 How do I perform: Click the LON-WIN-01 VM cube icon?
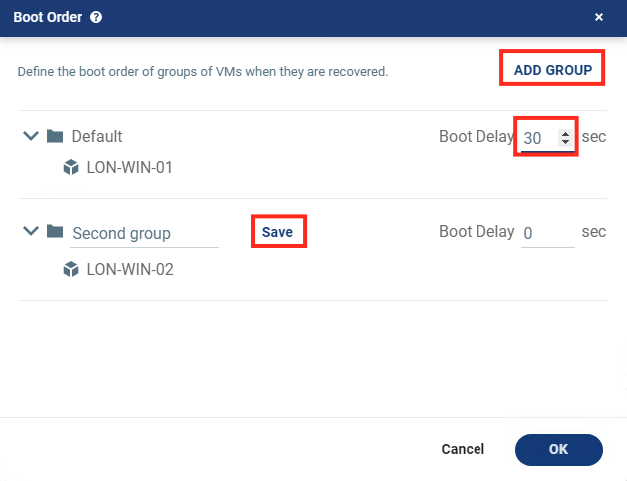71,167
